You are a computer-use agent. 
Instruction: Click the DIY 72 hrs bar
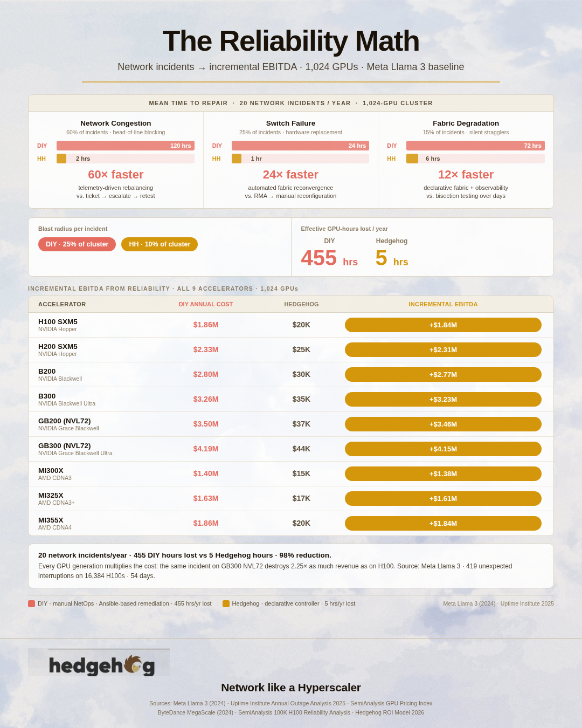click(x=475, y=146)
